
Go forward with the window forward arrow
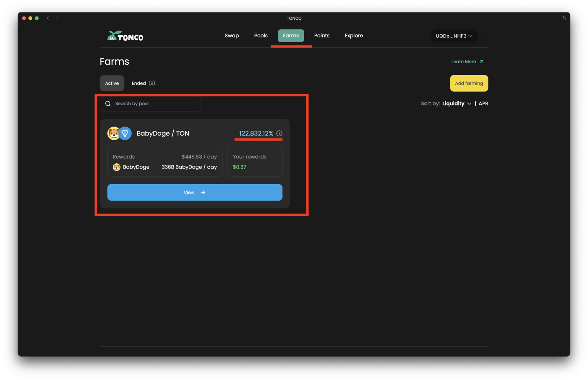pyautogui.click(x=57, y=18)
